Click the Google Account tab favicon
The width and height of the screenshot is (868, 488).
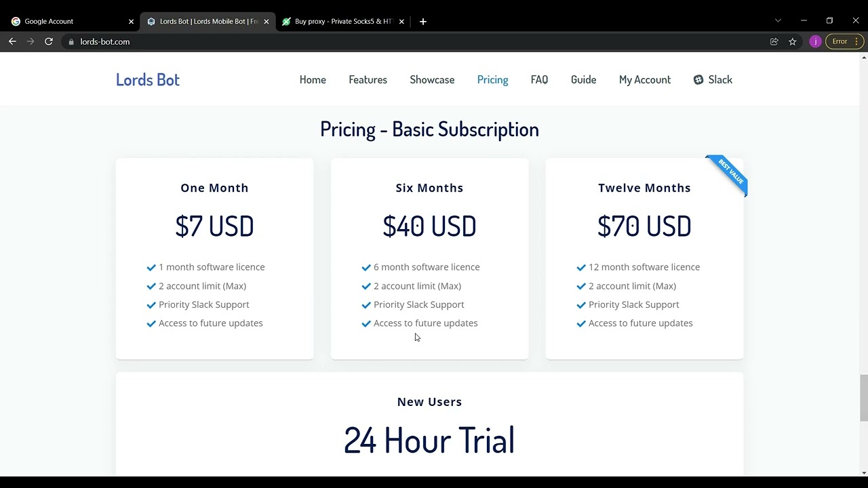coord(16,22)
